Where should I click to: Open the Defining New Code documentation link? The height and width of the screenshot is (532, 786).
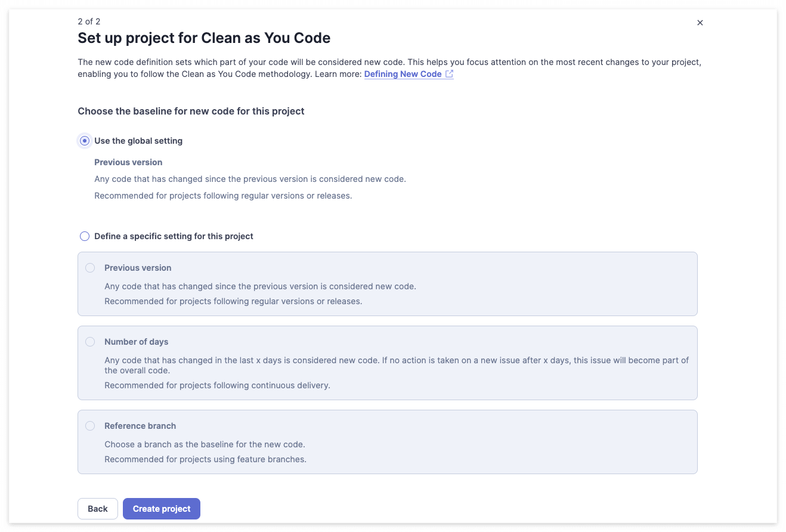[403, 74]
